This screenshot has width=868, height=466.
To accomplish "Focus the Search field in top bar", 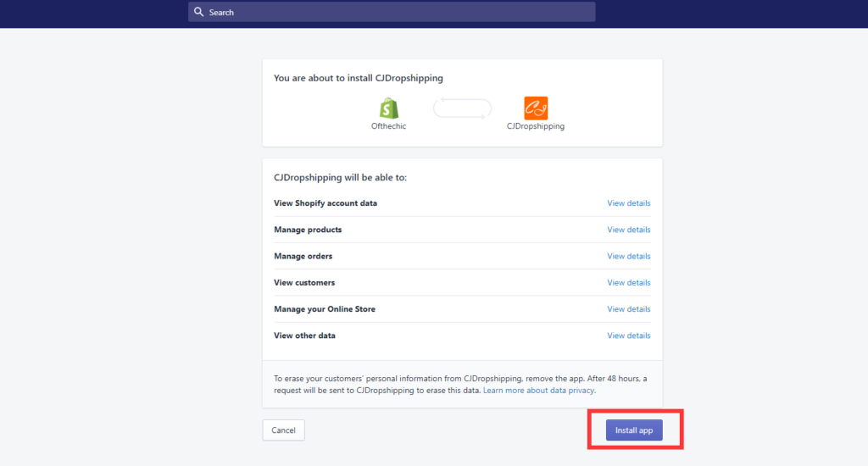I will coord(392,12).
